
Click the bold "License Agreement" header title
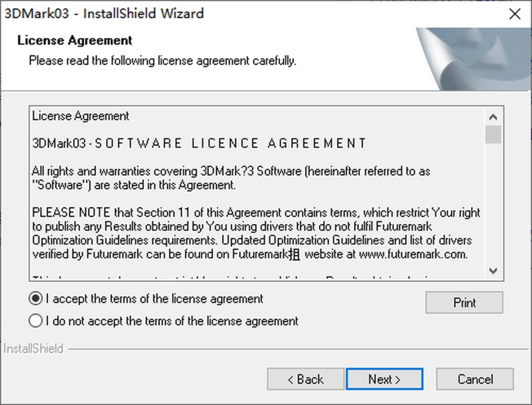[75, 40]
